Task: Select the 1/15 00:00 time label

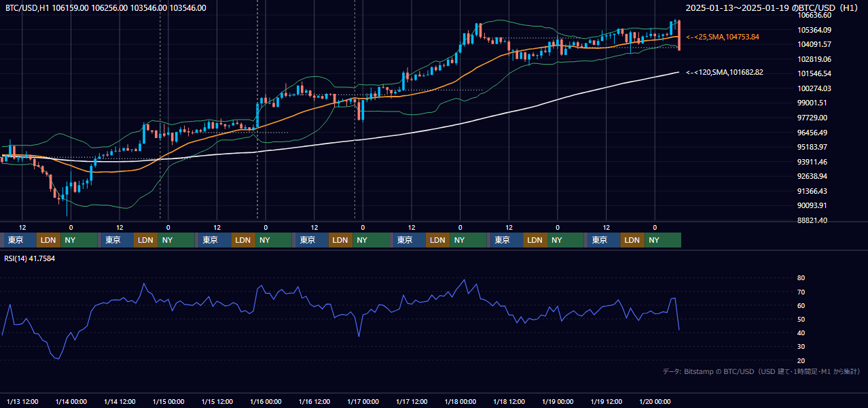Action: click(x=168, y=401)
